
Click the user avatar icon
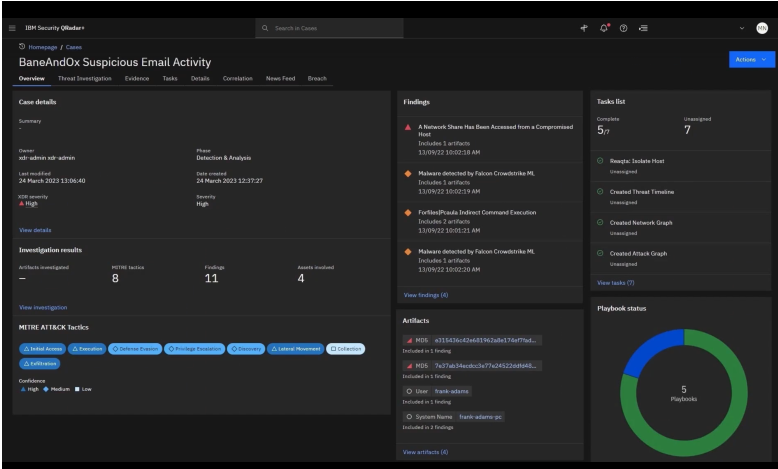762,28
